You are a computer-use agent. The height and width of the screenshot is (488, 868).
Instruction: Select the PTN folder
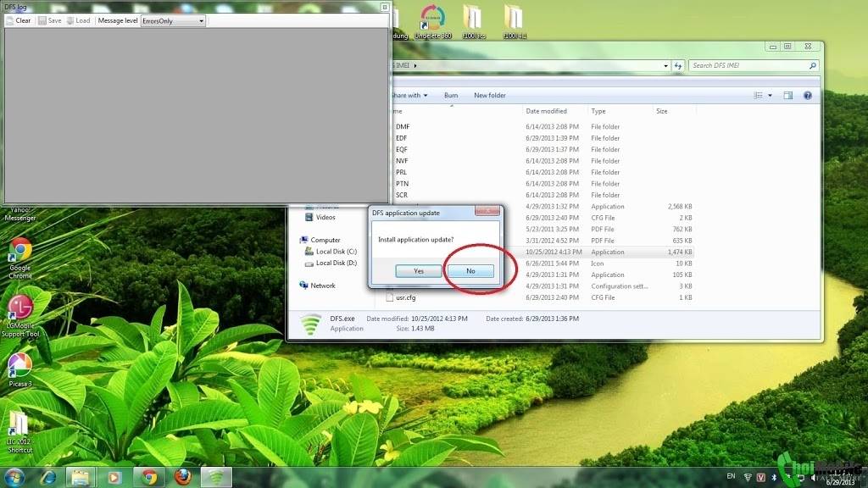402,184
